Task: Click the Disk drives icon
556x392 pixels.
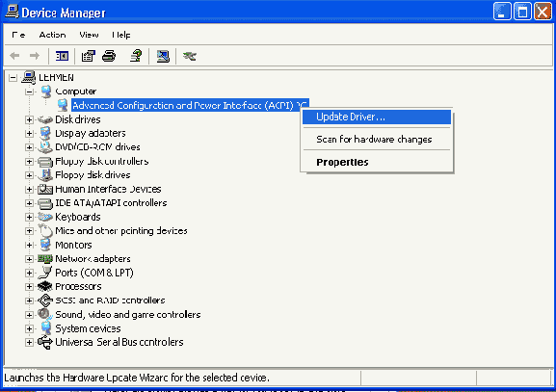Action: [45, 119]
